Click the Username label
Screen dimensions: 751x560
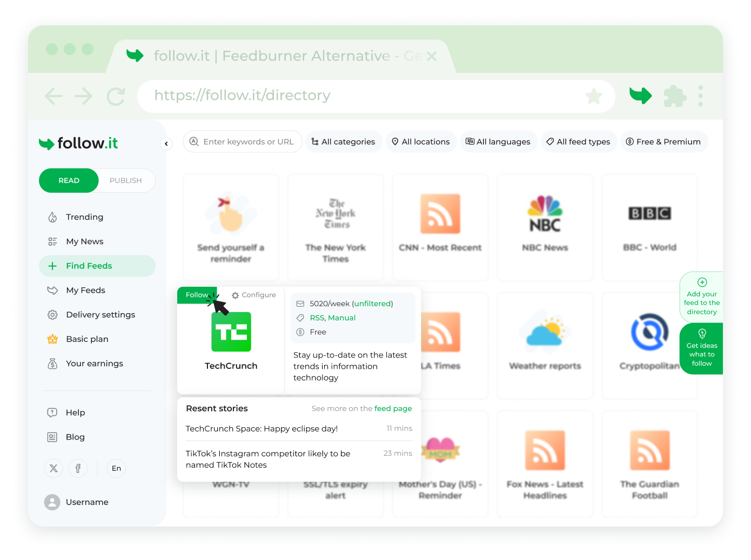(x=87, y=502)
